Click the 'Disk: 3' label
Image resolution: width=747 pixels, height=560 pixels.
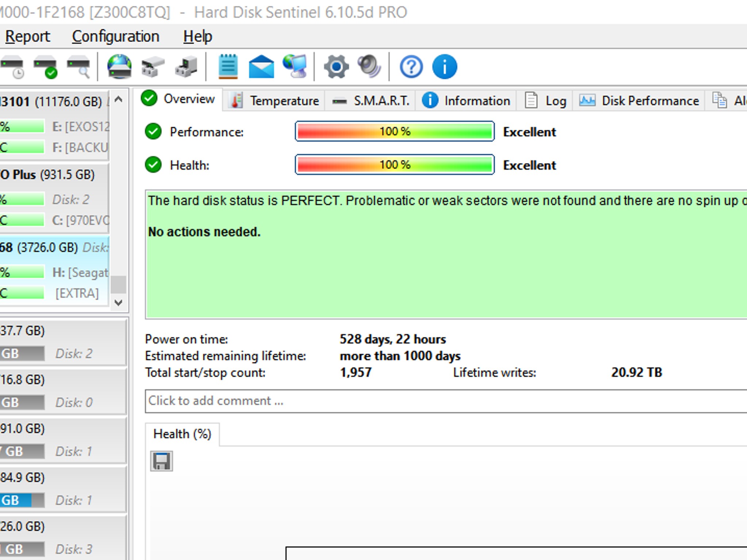74,549
